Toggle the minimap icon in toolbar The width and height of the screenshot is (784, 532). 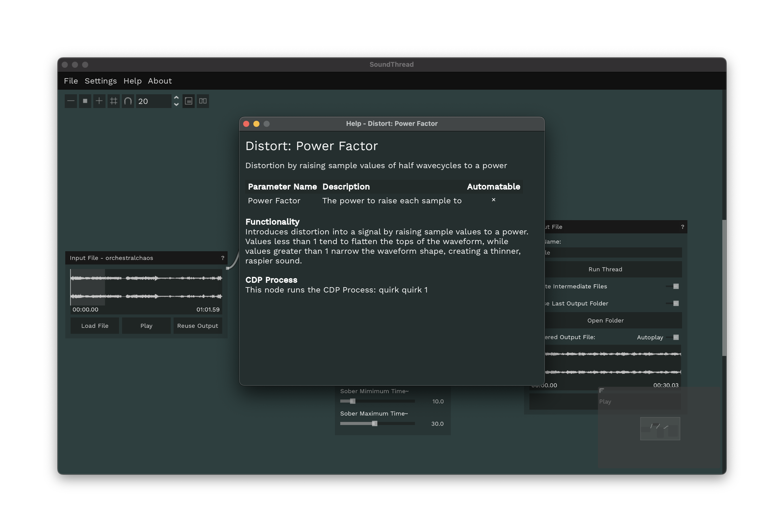189,101
